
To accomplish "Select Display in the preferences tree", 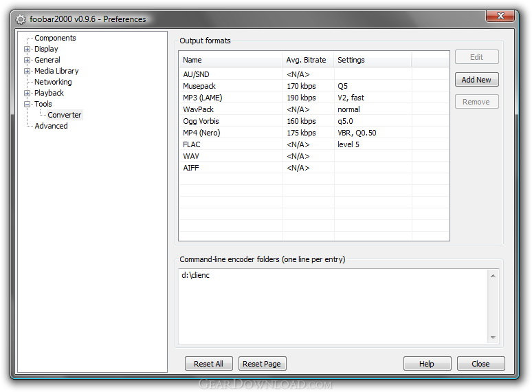I will [46, 49].
